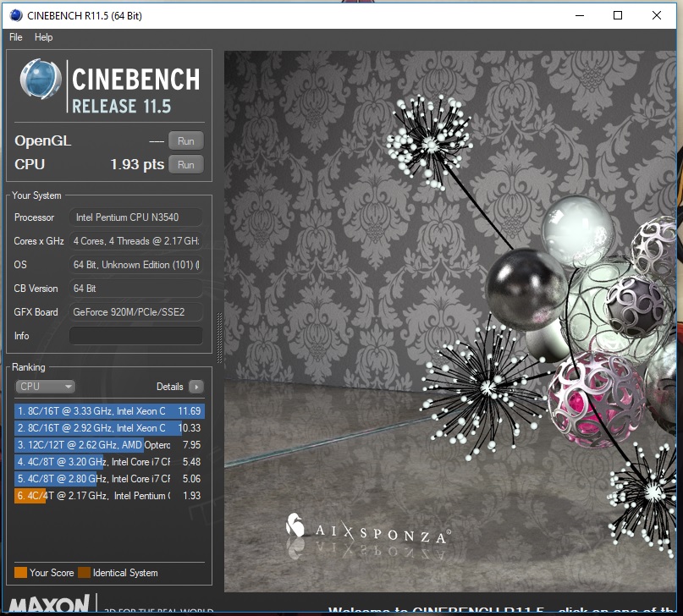
Task: Click the CPU score 1.93 pts
Action: click(137, 164)
